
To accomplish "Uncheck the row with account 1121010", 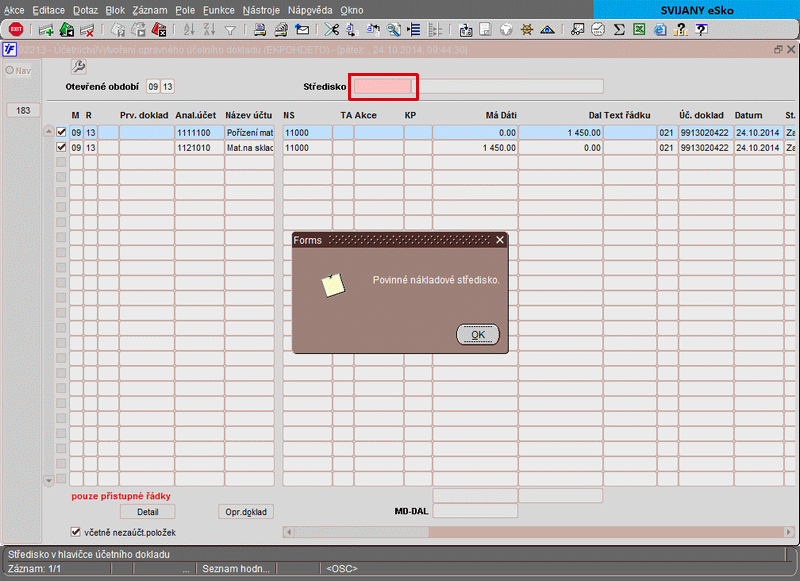I will (61, 147).
